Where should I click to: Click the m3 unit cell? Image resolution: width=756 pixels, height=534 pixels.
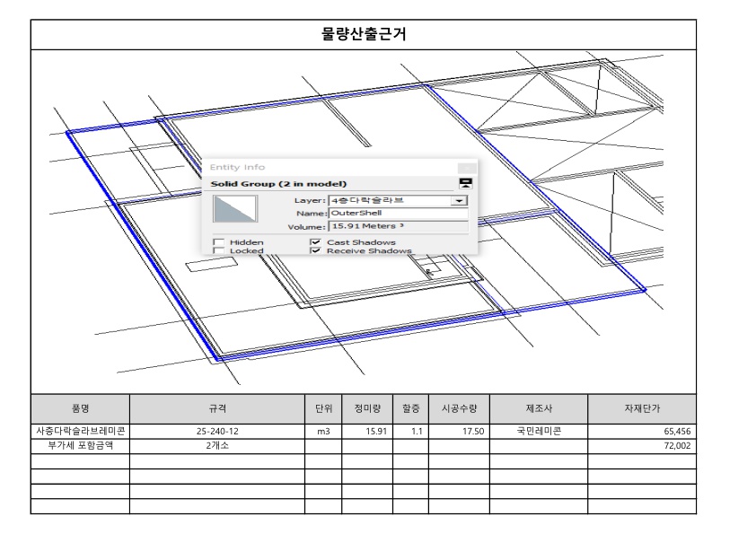pyautogui.click(x=323, y=431)
